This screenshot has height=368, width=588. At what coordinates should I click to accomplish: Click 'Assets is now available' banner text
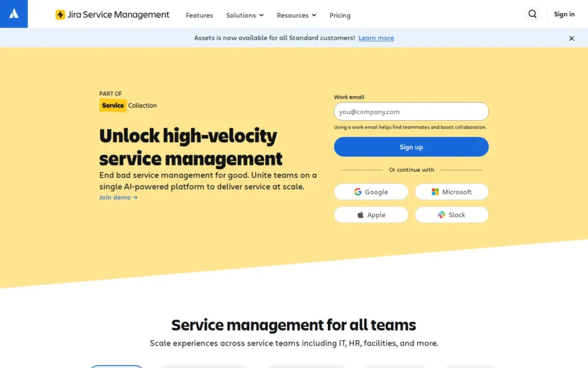coord(274,38)
